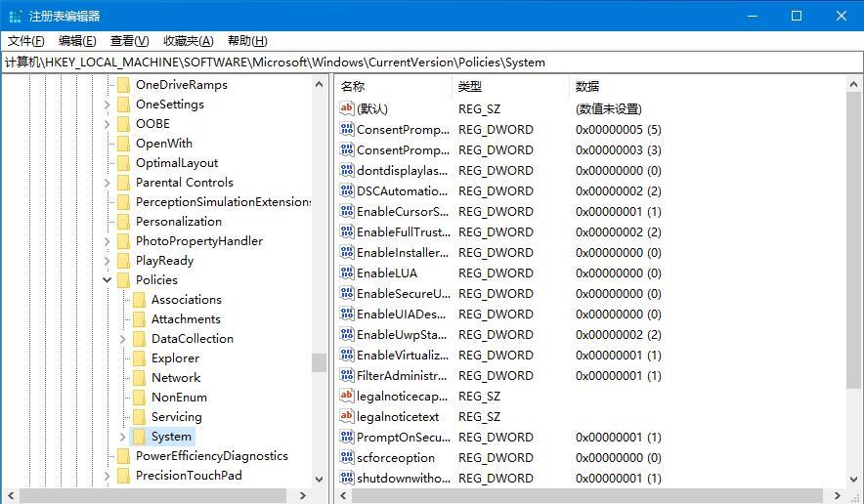Viewport: 864px width, 504px height.
Task: Expand the Parental Controls key
Action: 107,183
